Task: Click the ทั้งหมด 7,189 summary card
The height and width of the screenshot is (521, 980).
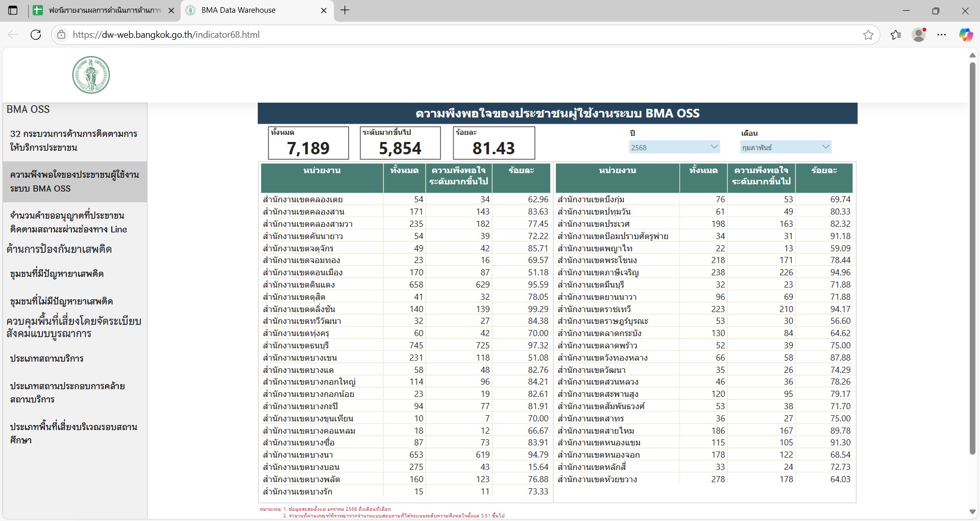Action: pyautogui.click(x=308, y=143)
